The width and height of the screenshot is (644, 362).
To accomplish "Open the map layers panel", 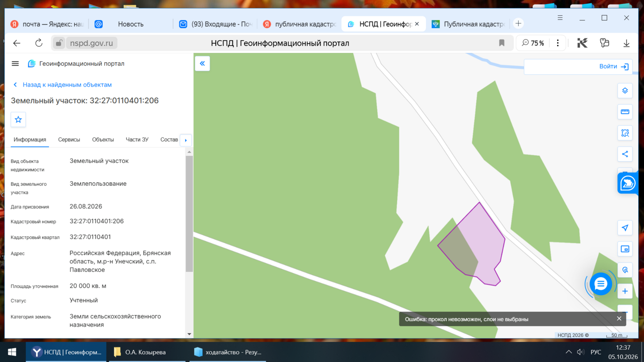I will pos(625,90).
